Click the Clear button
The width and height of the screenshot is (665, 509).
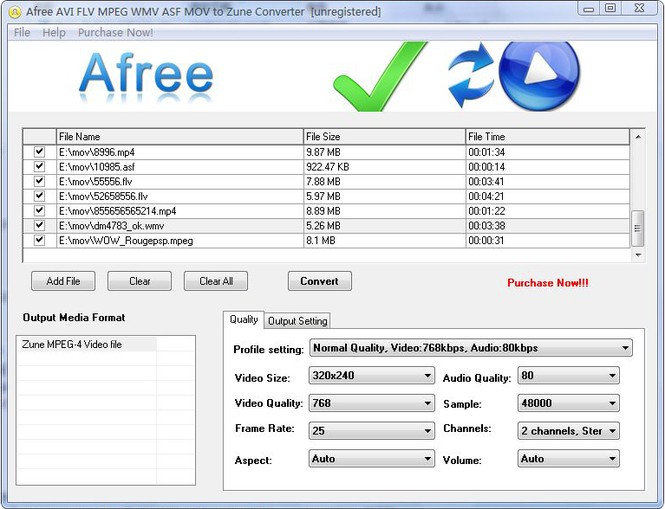[140, 281]
